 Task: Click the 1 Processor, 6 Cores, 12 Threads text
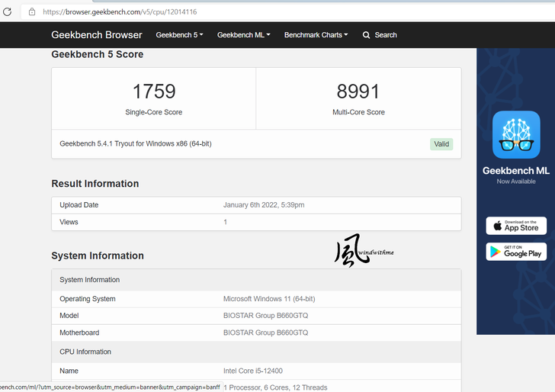coord(275,387)
